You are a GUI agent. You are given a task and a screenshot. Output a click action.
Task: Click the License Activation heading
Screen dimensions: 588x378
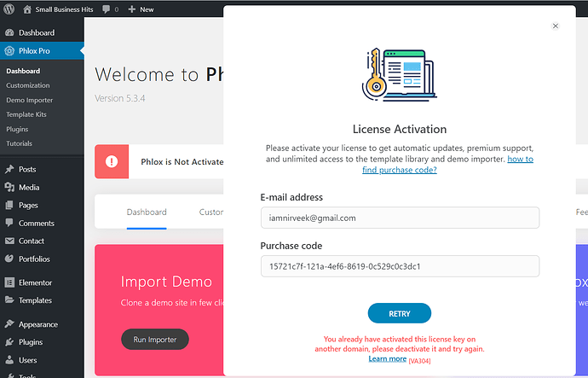coord(400,129)
